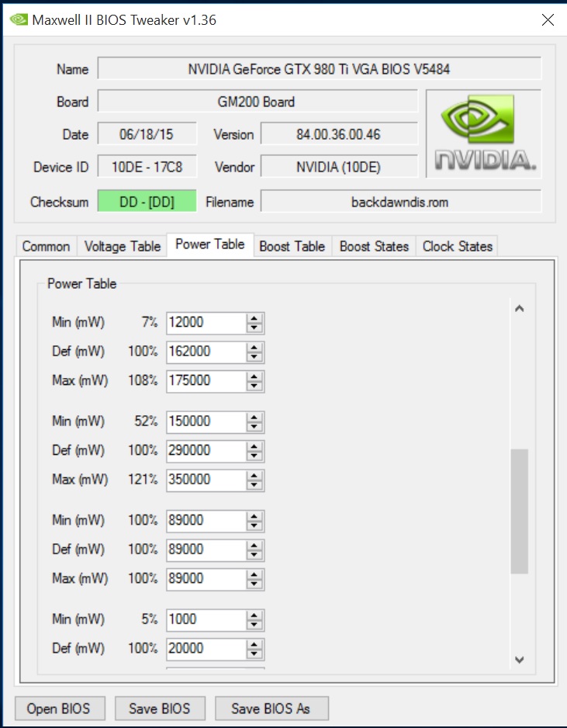567x728 pixels.
Task: Increase the Max 100% 89000 value
Action: coord(254,574)
